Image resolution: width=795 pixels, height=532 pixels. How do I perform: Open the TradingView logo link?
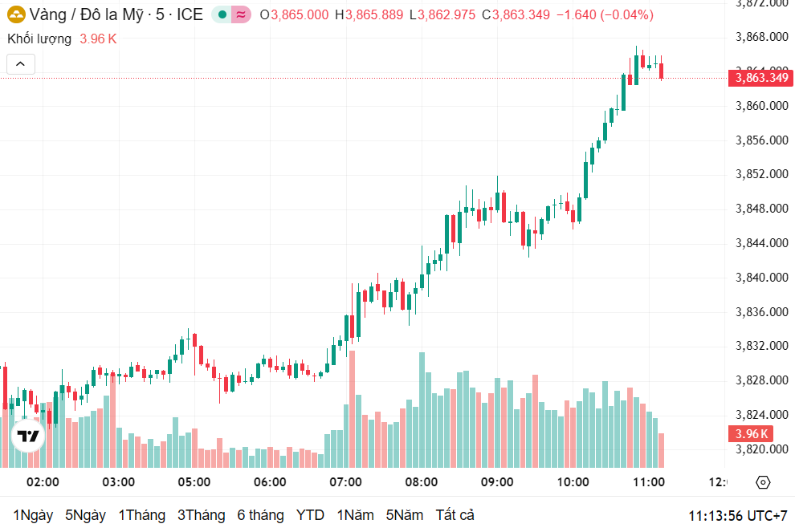(x=28, y=436)
